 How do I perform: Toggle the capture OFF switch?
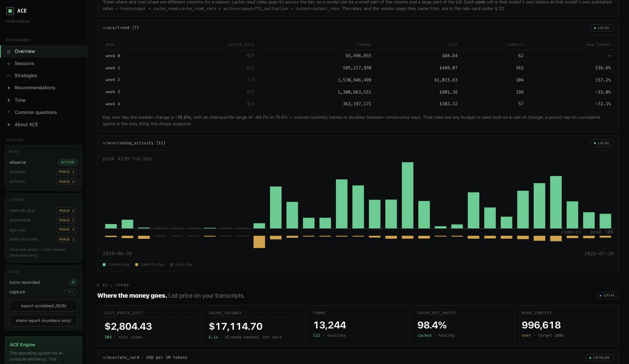tap(71, 292)
